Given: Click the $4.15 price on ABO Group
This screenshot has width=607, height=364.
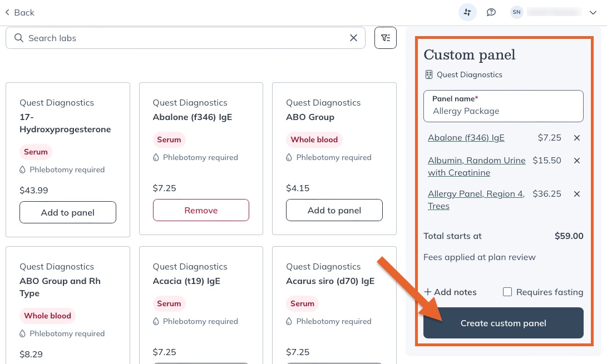Looking at the screenshot, I should click(298, 188).
